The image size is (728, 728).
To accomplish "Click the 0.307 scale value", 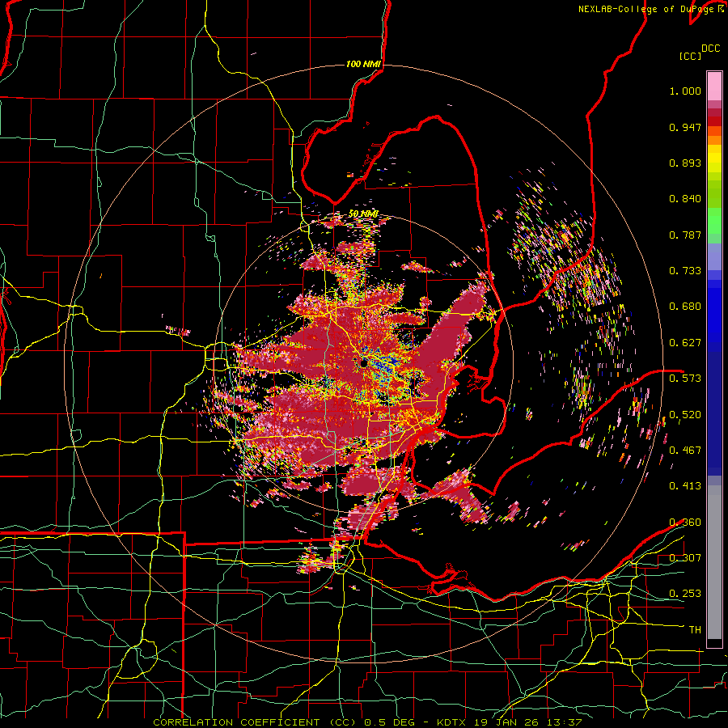I will 685,558.
